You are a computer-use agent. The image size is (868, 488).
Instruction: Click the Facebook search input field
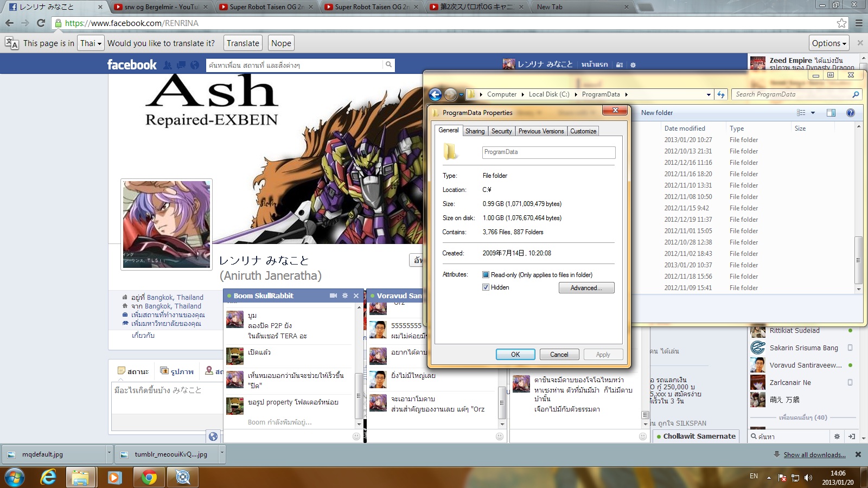295,65
